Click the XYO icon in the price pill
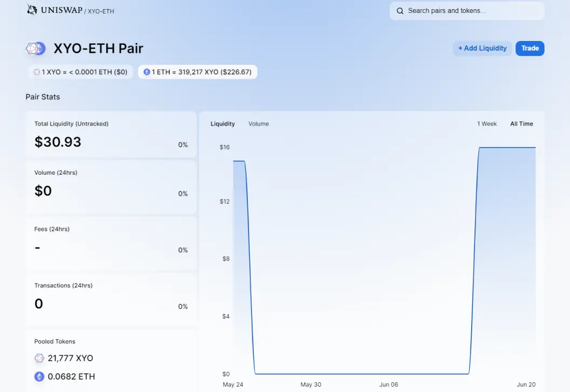The width and height of the screenshot is (570, 392). (x=37, y=72)
